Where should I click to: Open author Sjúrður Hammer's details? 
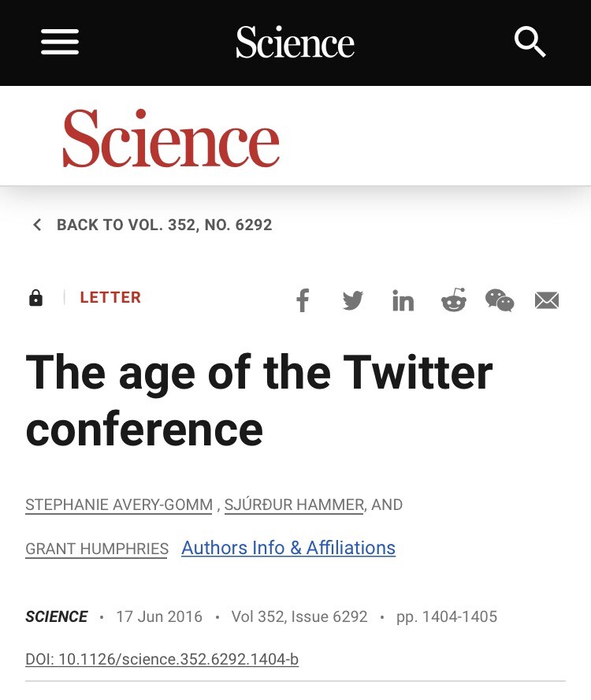[x=294, y=505]
